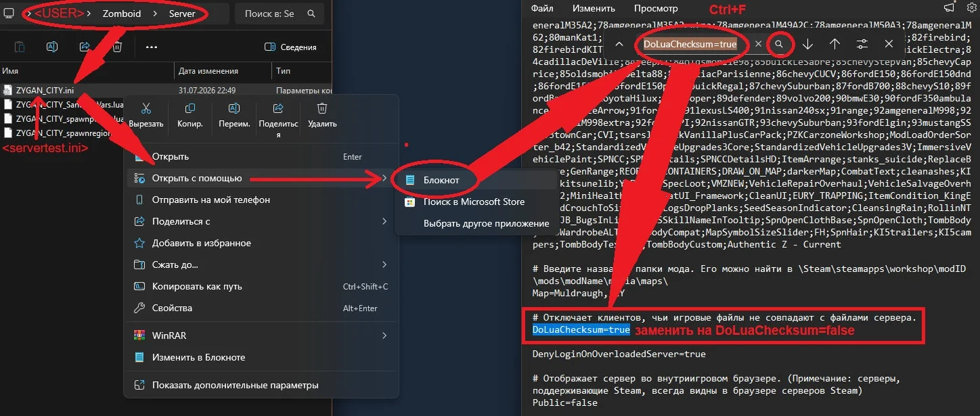This screenshot has height=416, width=980.
Task: Find next match with the down arrow
Action: [x=807, y=44]
